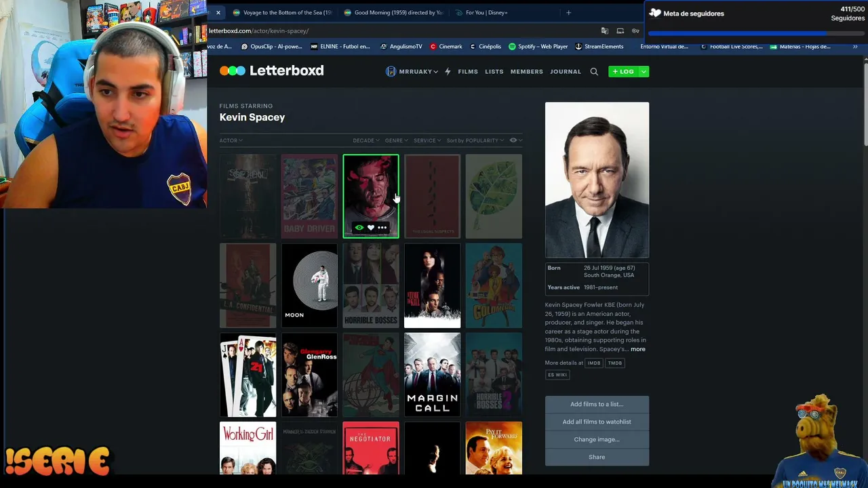Image resolution: width=868 pixels, height=488 pixels.
Task: Close the current browser tab
Action: pos(218,12)
